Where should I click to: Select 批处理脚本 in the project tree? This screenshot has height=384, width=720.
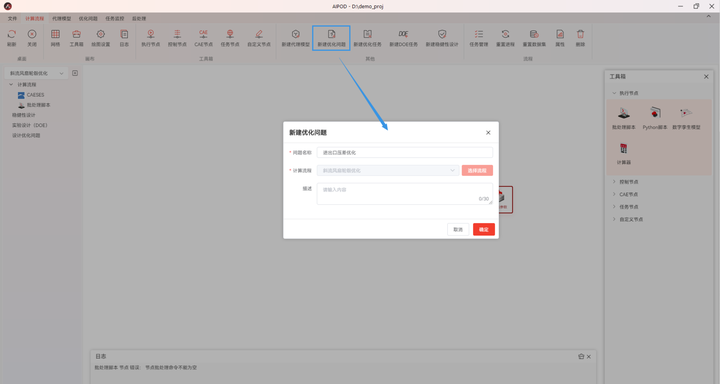[39, 105]
